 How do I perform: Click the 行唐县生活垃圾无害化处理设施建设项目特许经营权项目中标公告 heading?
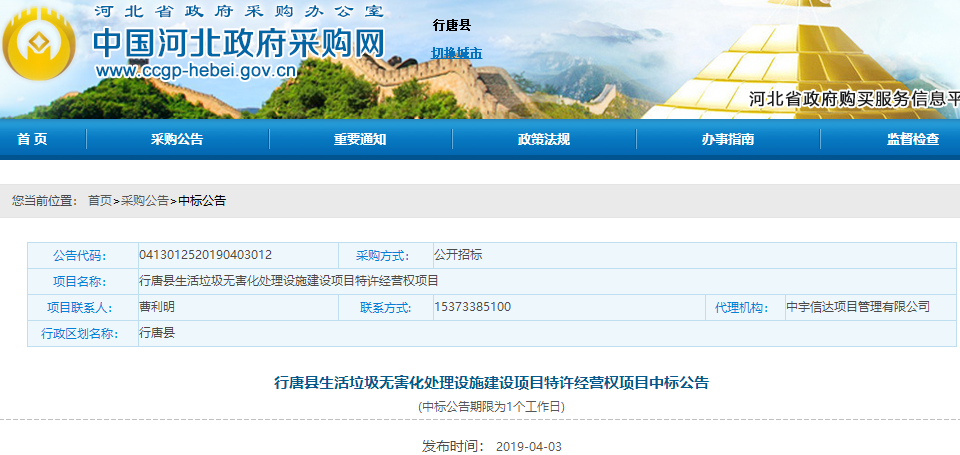(x=491, y=382)
